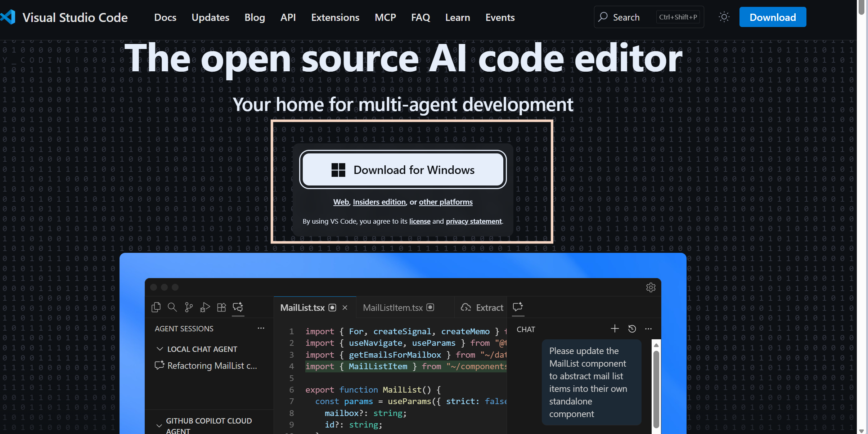Select the chat sessions icon in activity bar
This screenshot has height=434, width=868.
238,307
